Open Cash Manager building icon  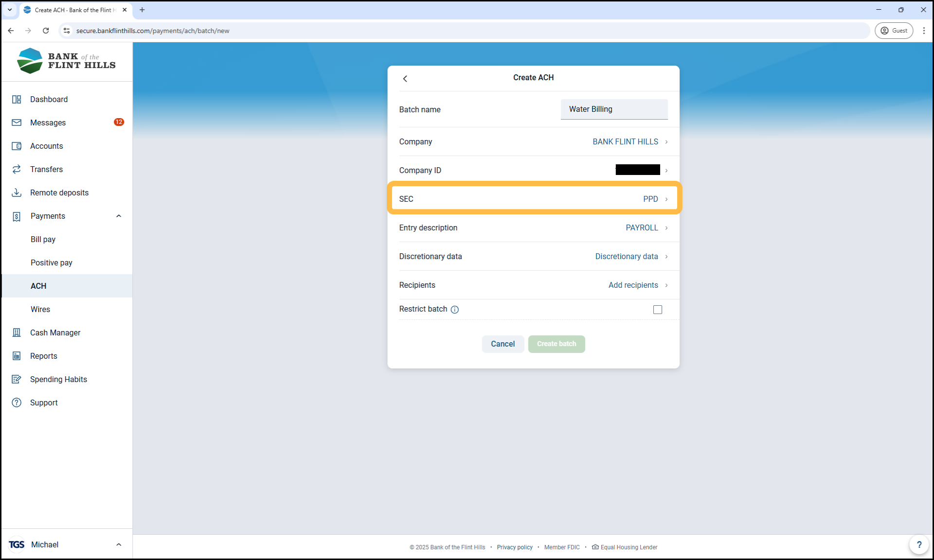click(17, 332)
